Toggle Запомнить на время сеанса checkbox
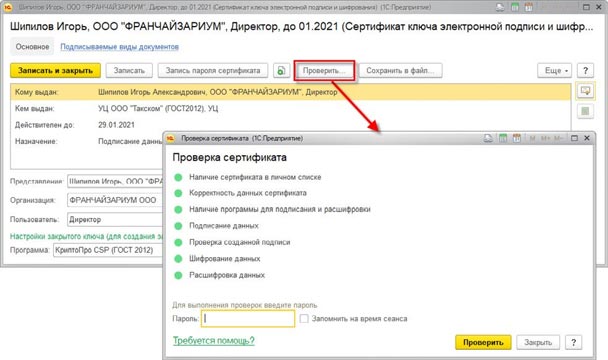608x360 pixels. coord(304,318)
